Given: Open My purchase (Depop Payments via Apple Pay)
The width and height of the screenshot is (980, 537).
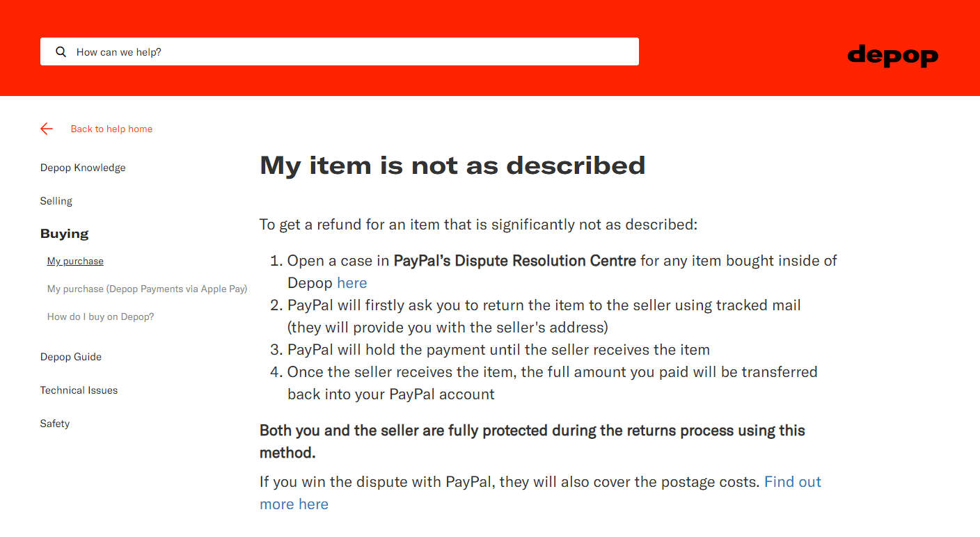Looking at the screenshot, I should coord(147,289).
